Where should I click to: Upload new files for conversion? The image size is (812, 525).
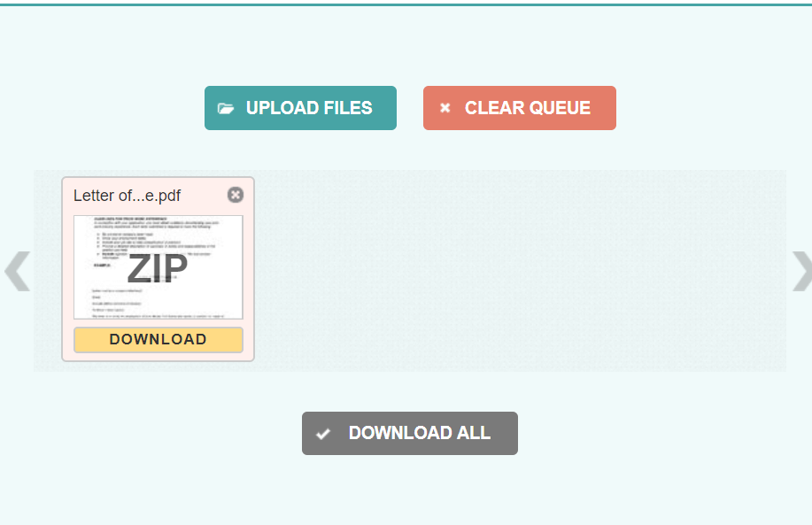point(300,107)
